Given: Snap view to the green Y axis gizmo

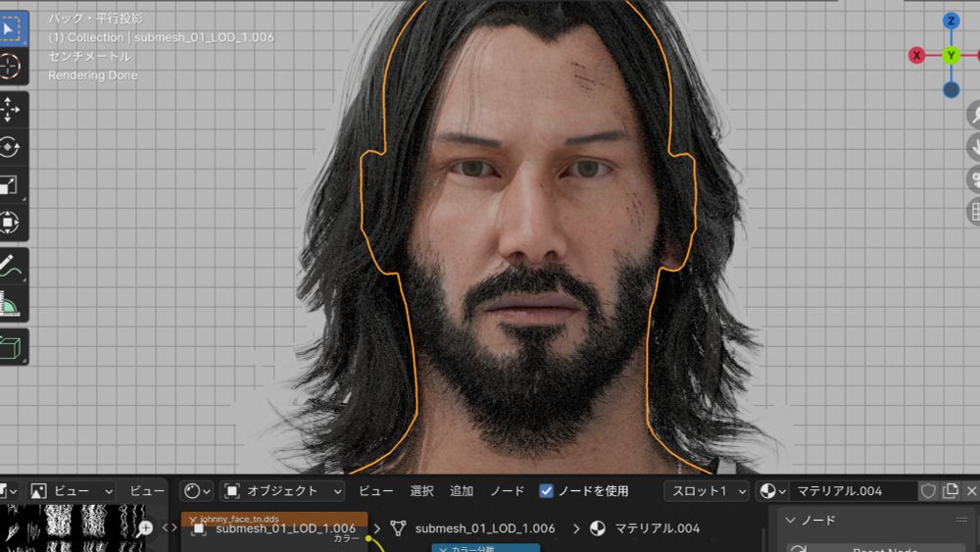Looking at the screenshot, I should (x=952, y=55).
